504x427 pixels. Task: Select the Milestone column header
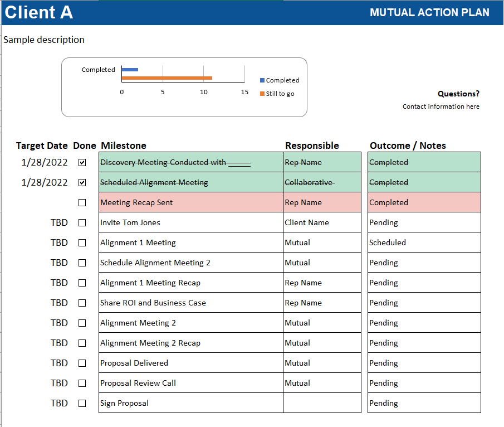124,145
